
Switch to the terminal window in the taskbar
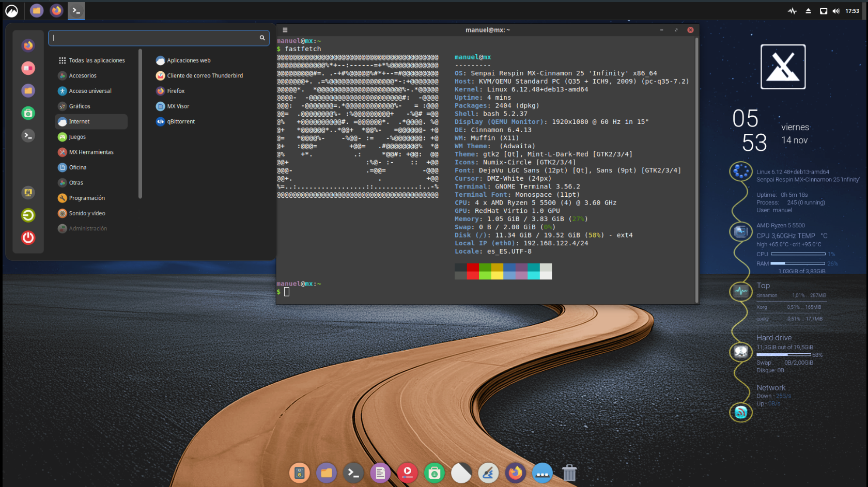tap(76, 11)
